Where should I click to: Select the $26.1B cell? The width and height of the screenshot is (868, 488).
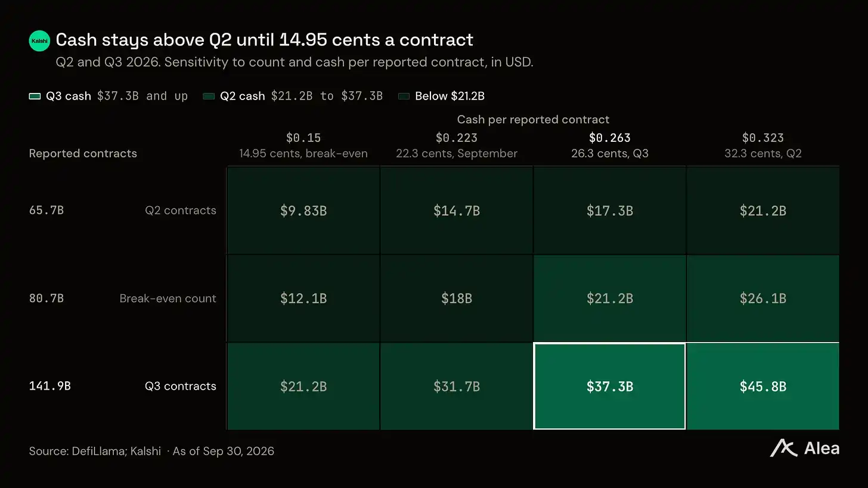pyautogui.click(x=762, y=299)
